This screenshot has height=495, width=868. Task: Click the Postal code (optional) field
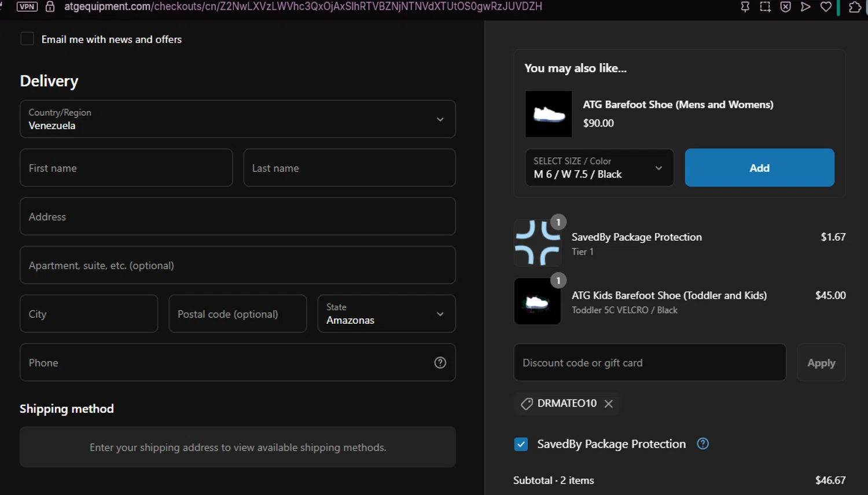coord(237,314)
